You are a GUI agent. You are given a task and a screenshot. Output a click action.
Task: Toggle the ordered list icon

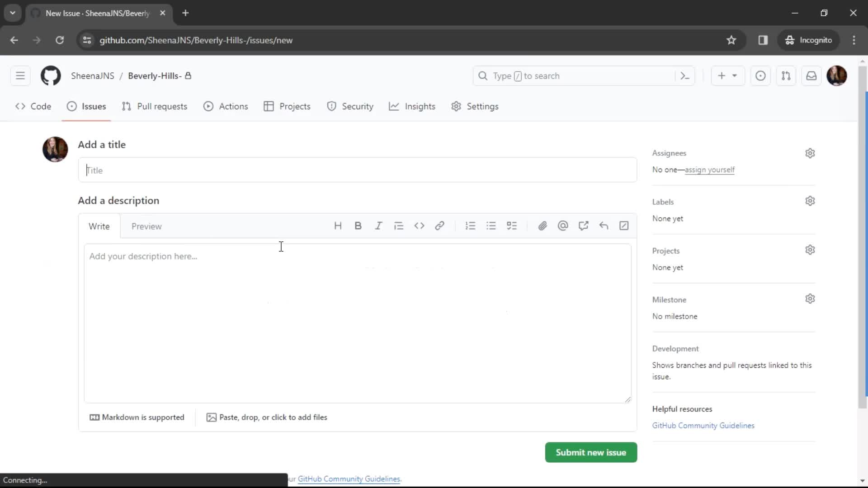470,226
